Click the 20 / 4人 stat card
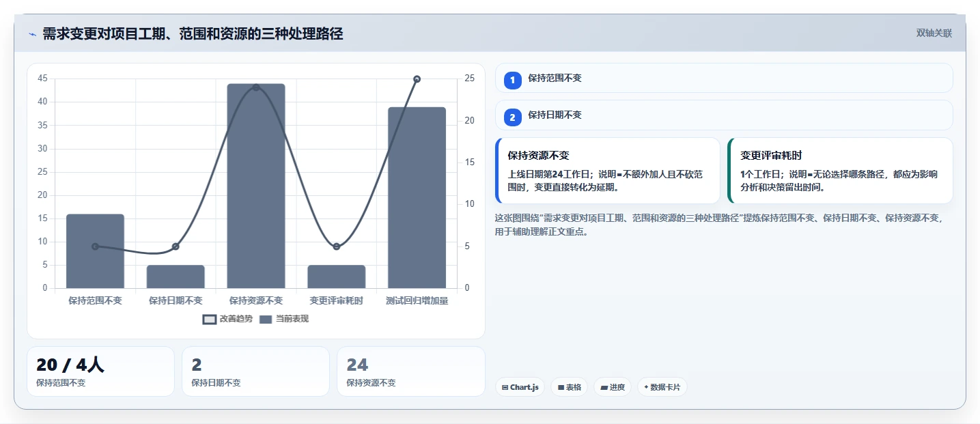 (100, 371)
